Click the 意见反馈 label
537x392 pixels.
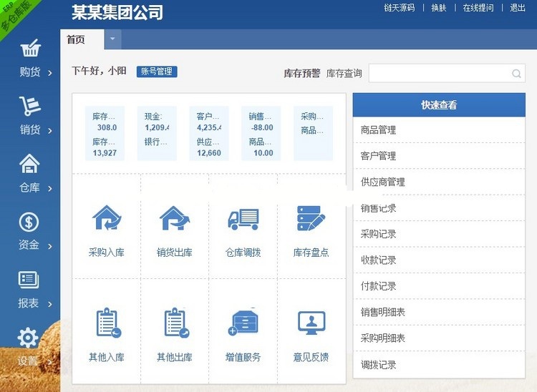(311, 358)
